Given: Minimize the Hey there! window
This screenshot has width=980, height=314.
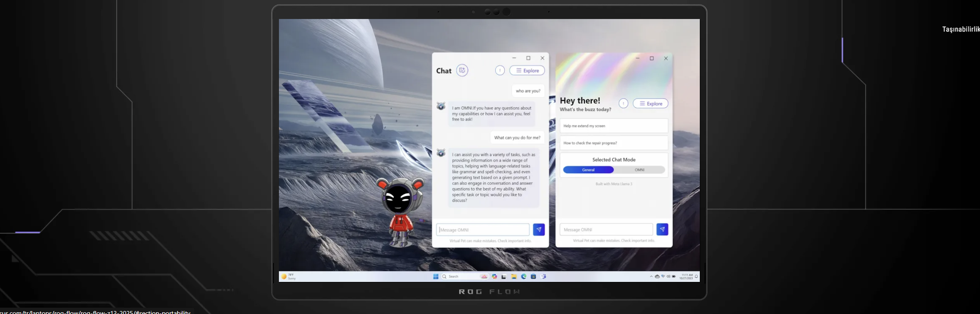Looking at the screenshot, I should (x=637, y=58).
